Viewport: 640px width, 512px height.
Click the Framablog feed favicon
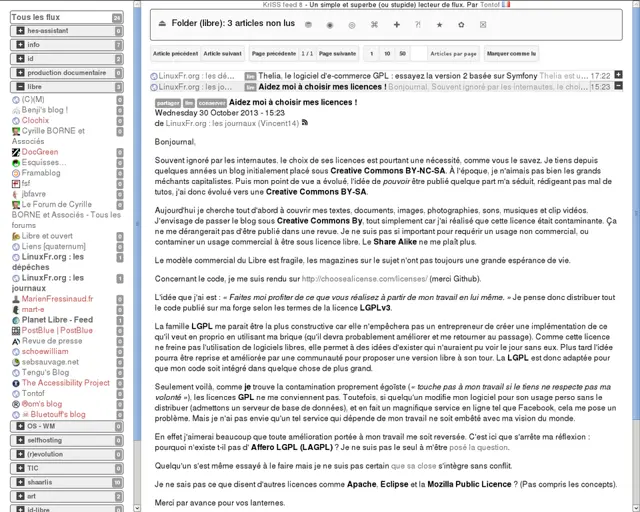point(16,173)
